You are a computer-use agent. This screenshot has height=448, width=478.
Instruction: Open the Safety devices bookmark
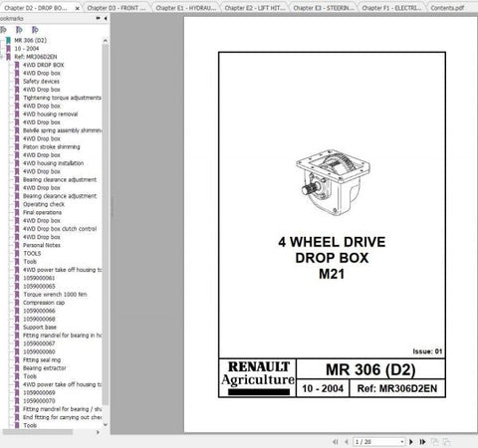[41, 82]
